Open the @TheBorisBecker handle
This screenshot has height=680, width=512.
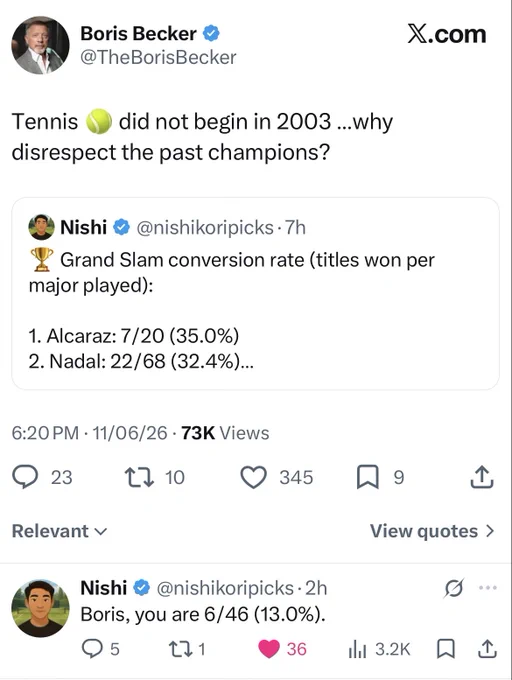[158, 57]
